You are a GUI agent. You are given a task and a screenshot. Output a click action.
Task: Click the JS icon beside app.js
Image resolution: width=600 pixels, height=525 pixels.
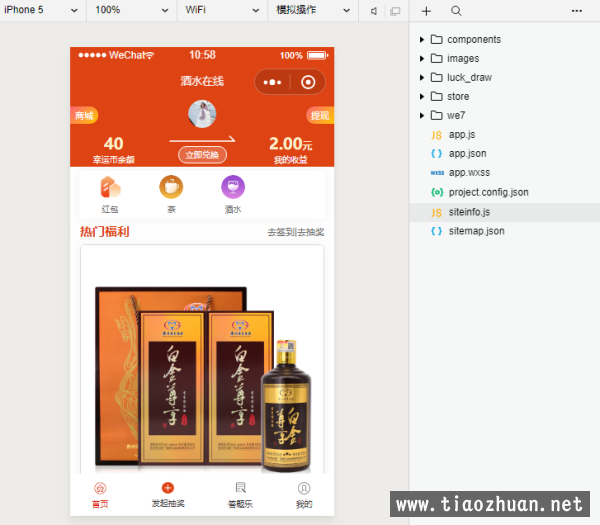click(437, 135)
